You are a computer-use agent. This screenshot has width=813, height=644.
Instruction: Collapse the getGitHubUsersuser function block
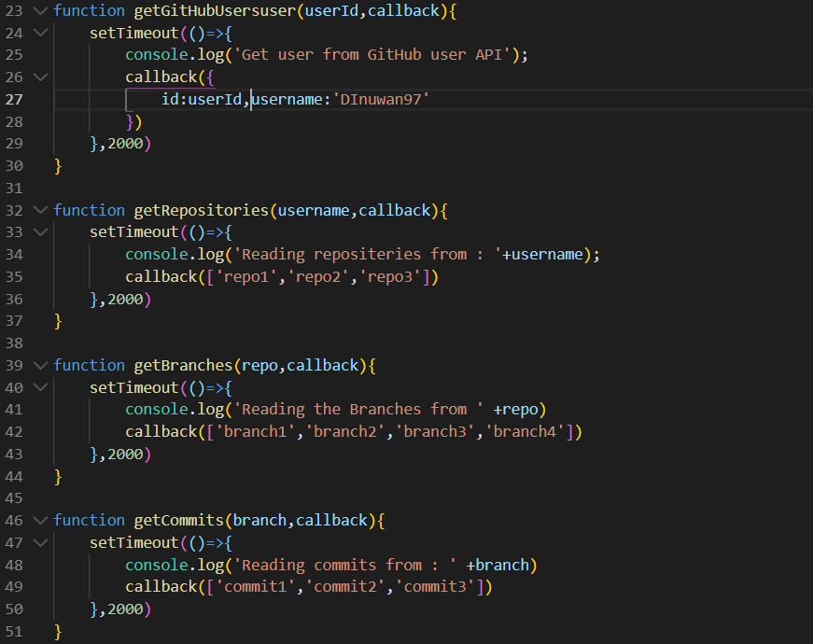click(39, 10)
